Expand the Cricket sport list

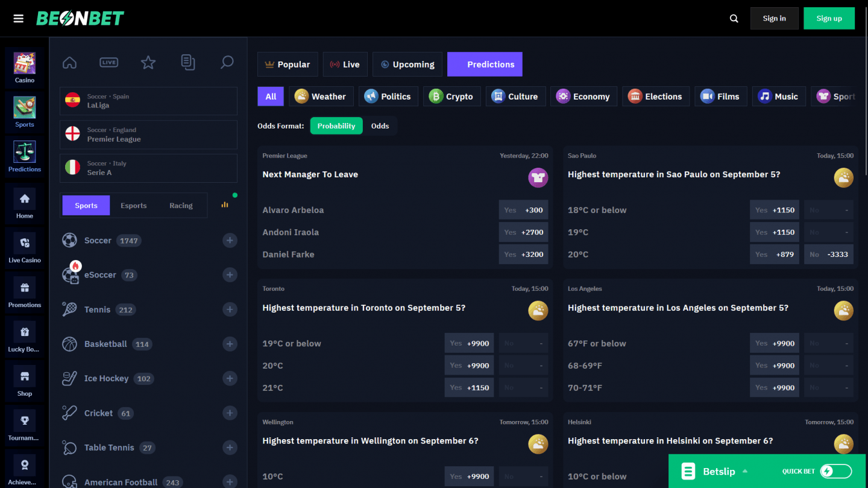(x=230, y=413)
